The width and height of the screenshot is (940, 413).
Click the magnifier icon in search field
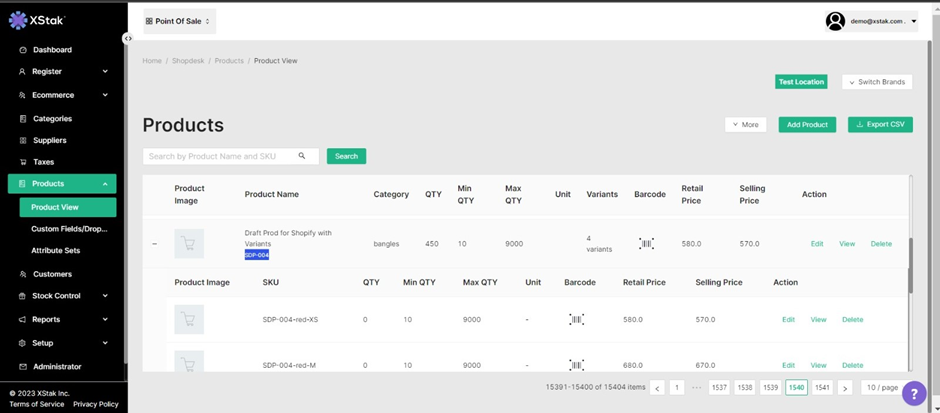click(x=302, y=156)
